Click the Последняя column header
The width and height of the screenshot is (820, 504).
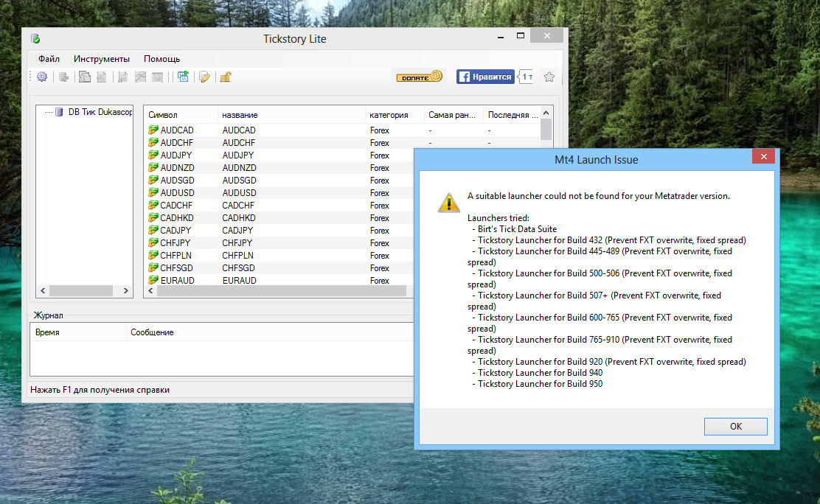coord(512,115)
